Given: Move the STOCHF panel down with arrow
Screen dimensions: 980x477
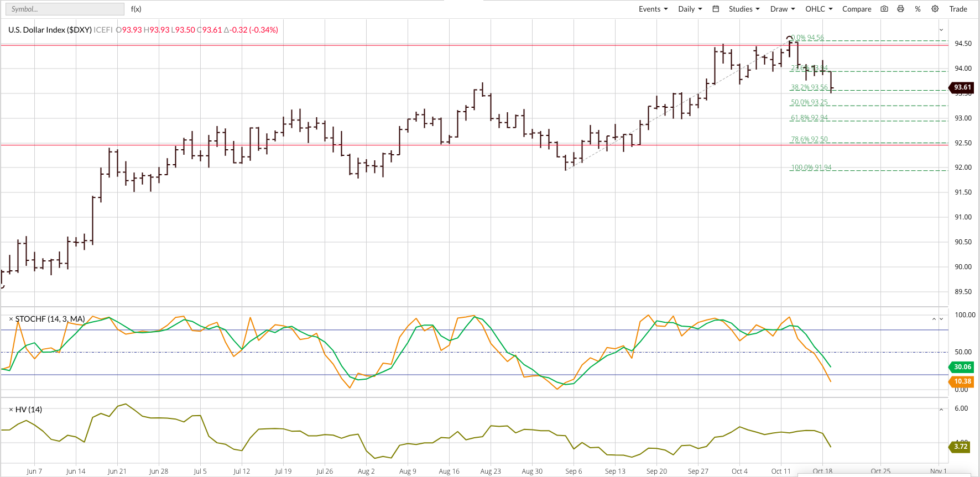Looking at the screenshot, I should coord(941,319).
